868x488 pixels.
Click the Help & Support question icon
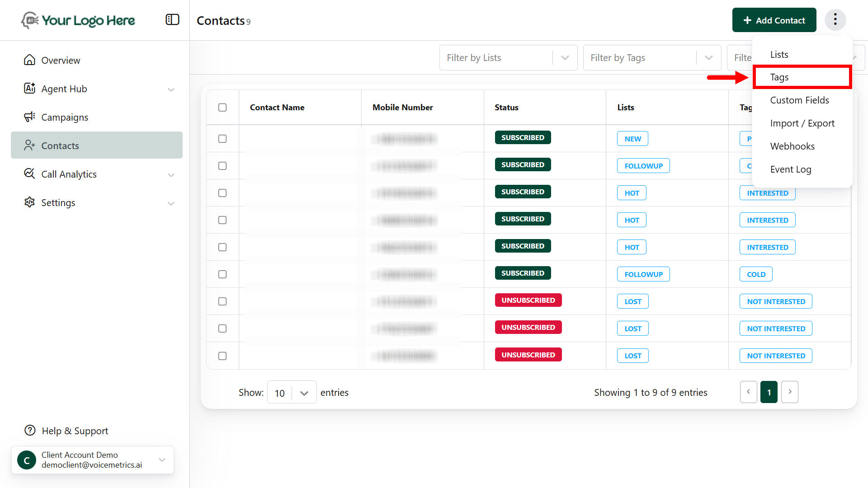tap(30, 431)
